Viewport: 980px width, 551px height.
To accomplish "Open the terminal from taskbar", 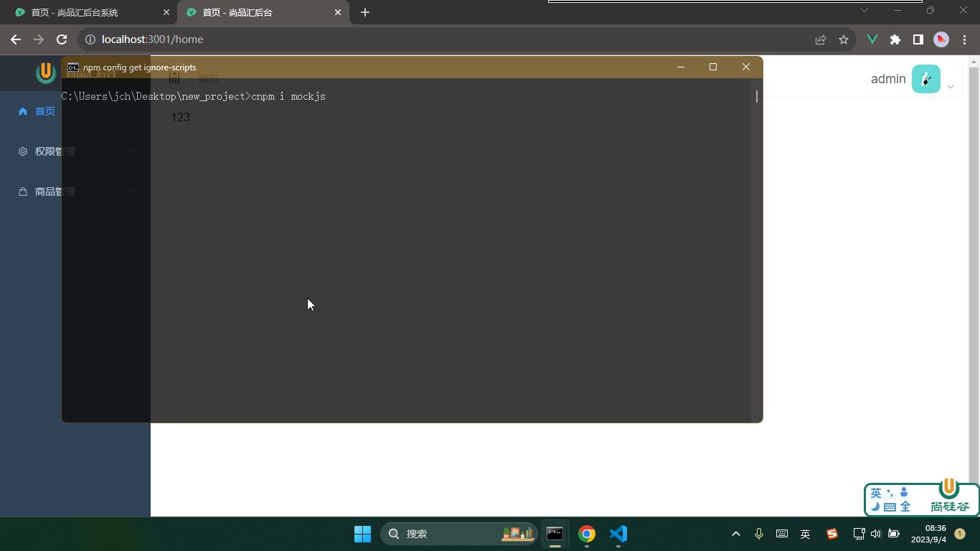I will (x=555, y=534).
